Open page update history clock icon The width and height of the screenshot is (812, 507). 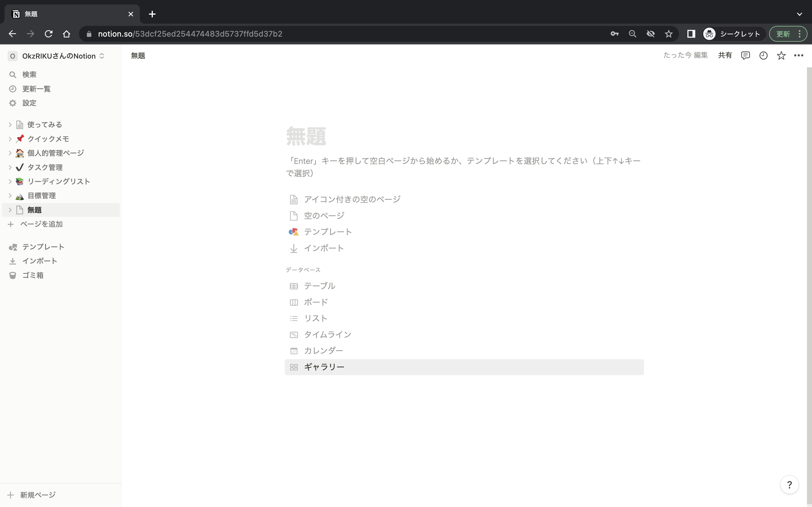point(763,55)
